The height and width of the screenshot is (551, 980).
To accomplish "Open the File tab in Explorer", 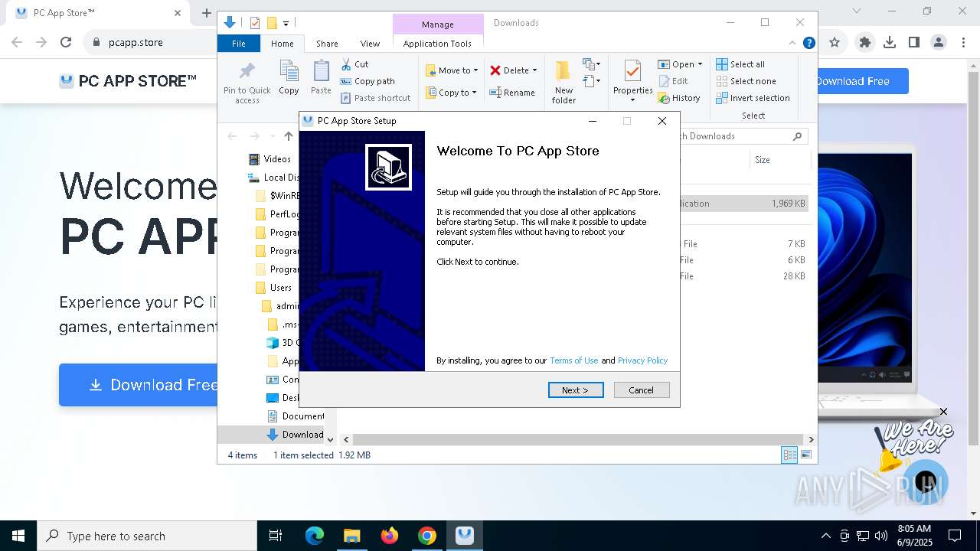I will point(239,44).
